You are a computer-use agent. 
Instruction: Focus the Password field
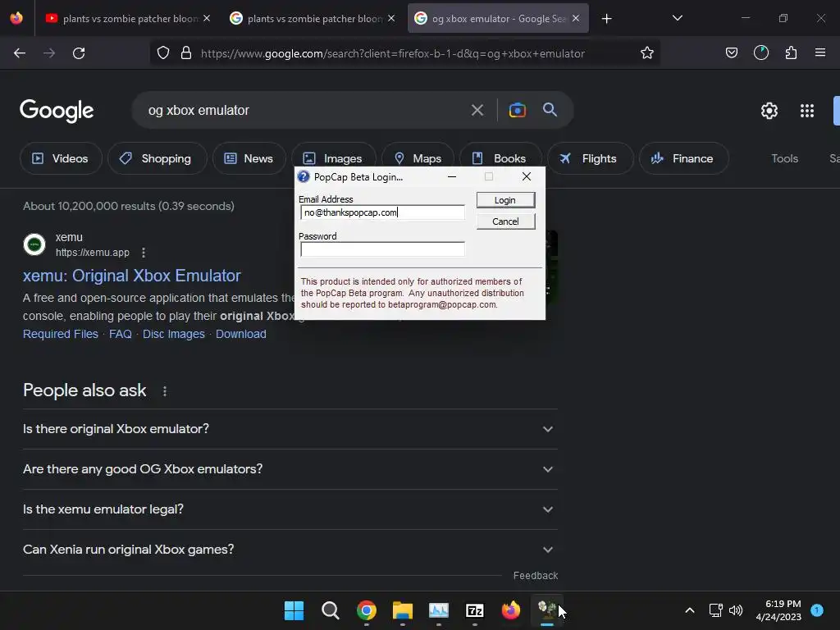pos(382,249)
